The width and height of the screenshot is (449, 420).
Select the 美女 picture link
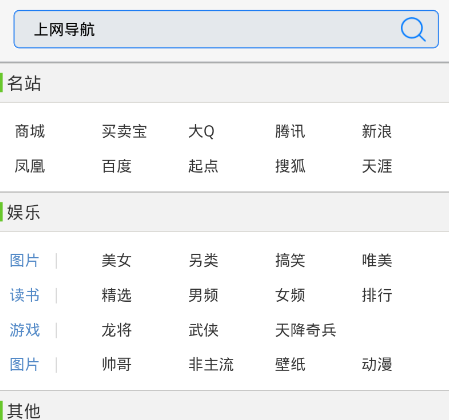click(117, 260)
